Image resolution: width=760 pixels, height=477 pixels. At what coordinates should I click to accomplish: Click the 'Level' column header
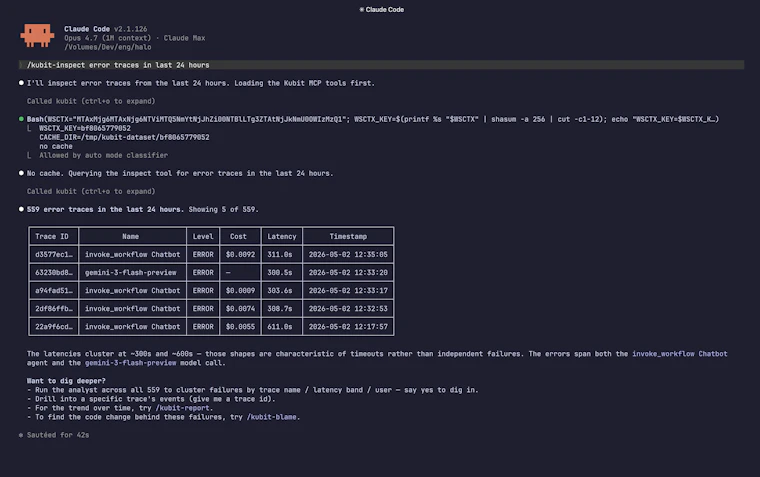pos(203,236)
